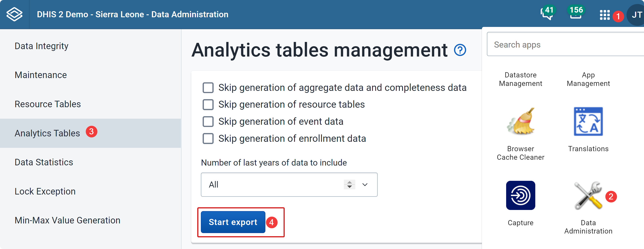The height and width of the screenshot is (249, 644).
Task: Click the stepper arrows in years field
Action: (349, 185)
